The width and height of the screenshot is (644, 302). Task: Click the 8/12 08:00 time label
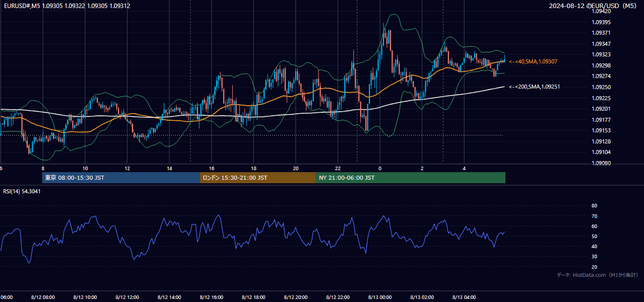pyautogui.click(x=42, y=297)
